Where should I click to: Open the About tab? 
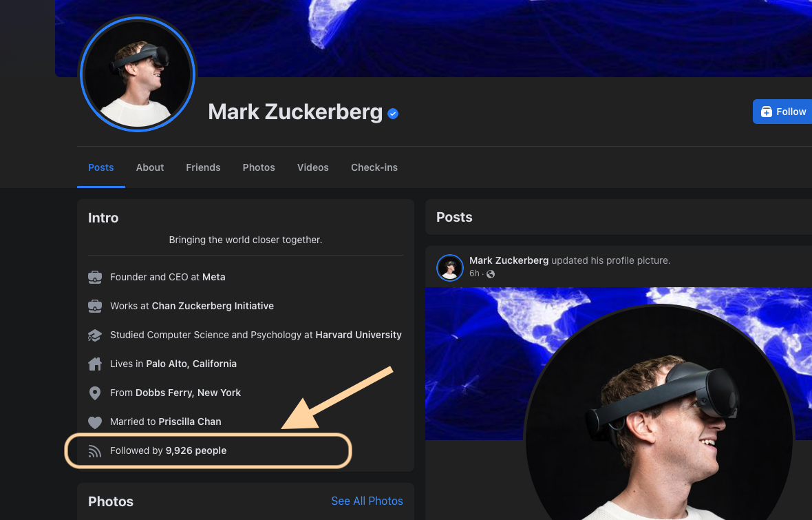point(150,167)
